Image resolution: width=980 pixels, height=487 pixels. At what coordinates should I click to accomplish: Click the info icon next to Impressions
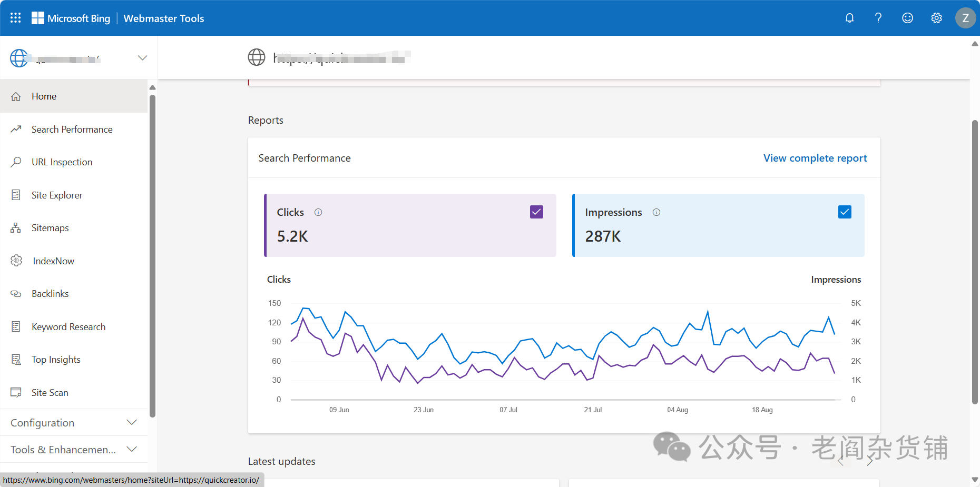click(656, 212)
